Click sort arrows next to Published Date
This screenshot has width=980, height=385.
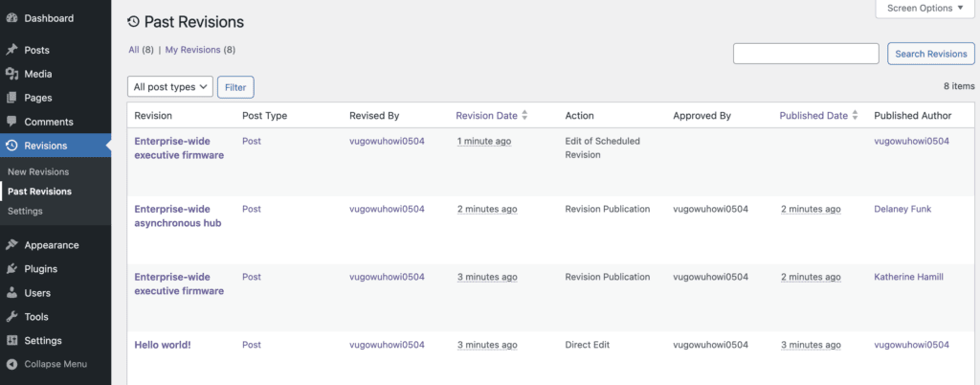click(x=856, y=116)
